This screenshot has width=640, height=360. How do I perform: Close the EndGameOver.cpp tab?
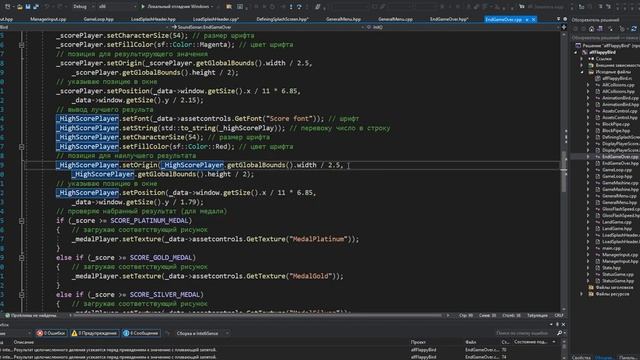coord(533,19)
